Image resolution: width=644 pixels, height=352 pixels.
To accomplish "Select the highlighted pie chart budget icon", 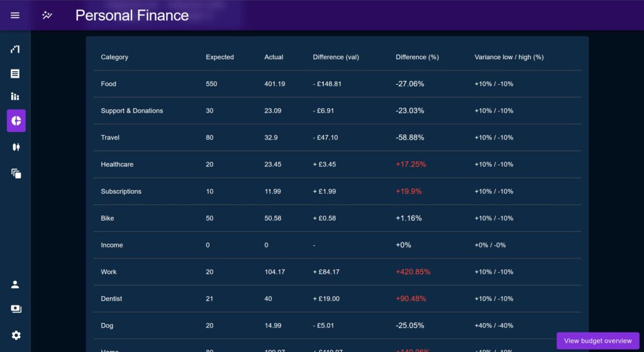I will pyautogui.click(x=16, y=121).
